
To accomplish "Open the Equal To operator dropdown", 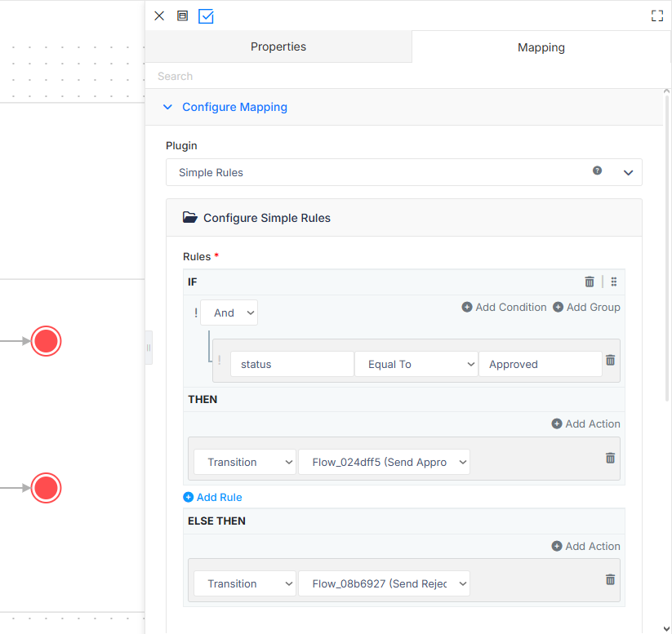I will coord(416,364).
